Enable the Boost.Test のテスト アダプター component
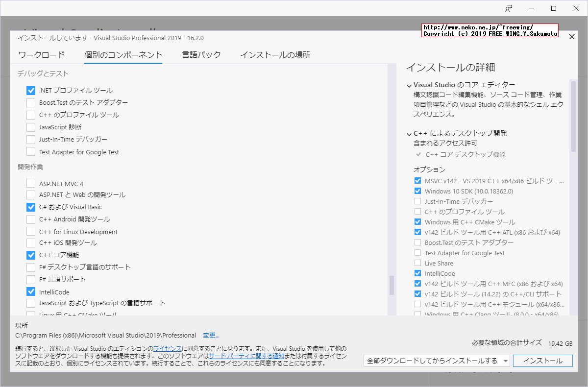 pyautogui.click(x=30, y=102)
